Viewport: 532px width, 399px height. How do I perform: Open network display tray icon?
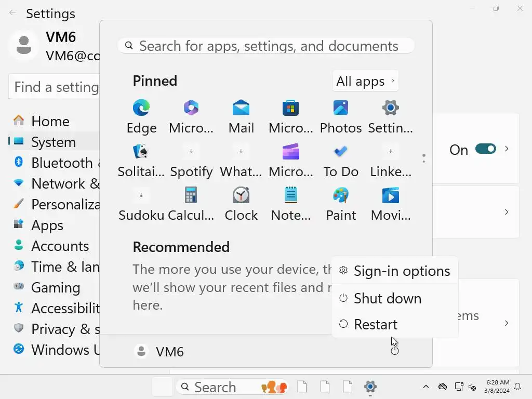459,387
